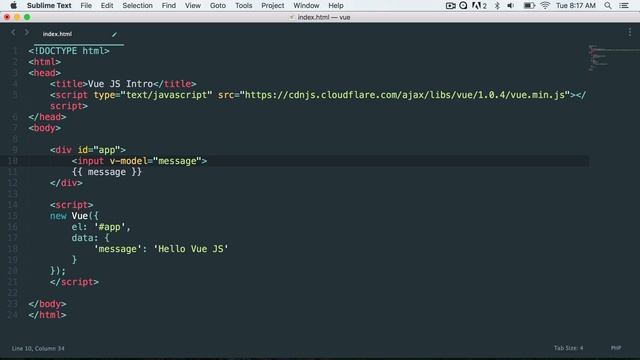Click the el: '#app' line
This screenshot has height=360, width=640.
coord(101,227)
